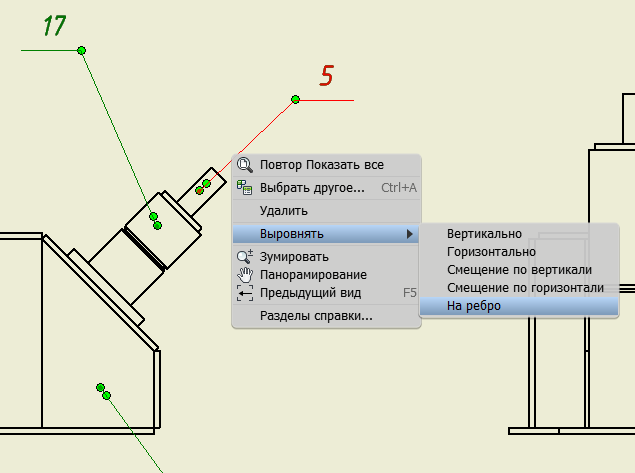Click the zoom magnifier icon beside 'Зумировать'
Image resolution: width=635 pixels, height=473 pixels.
coord(245,256)
